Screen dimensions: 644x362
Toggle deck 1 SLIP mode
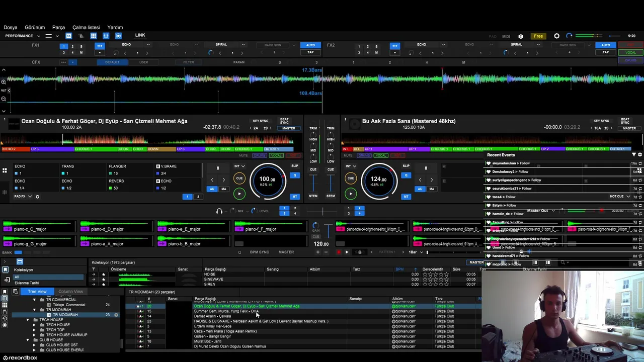pyautogui.click(x=294, y=166)
